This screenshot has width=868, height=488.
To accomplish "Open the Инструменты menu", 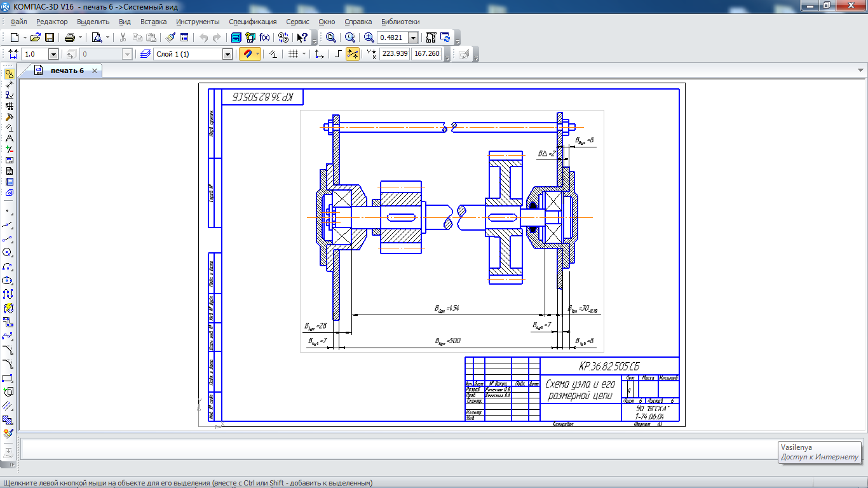I will coord(198,22).
